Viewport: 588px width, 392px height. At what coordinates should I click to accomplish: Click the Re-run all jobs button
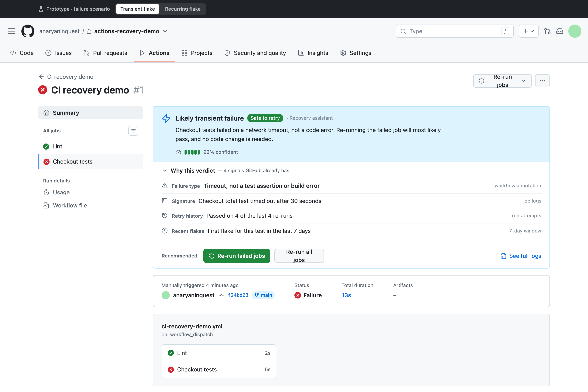(x=299, y=256)
